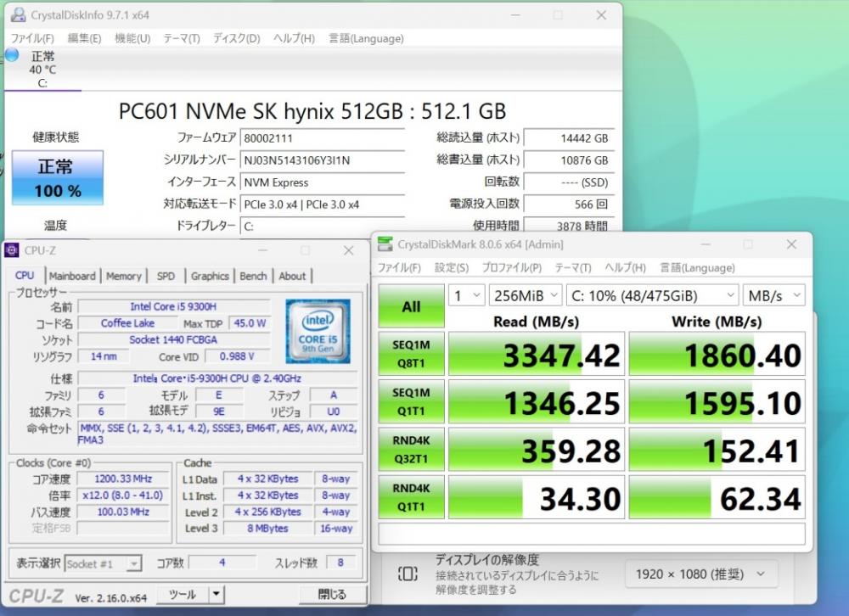Click the Level 3 cache value 8 MBytes
This screenshot has width=849, height=616.
pos(268,528)
